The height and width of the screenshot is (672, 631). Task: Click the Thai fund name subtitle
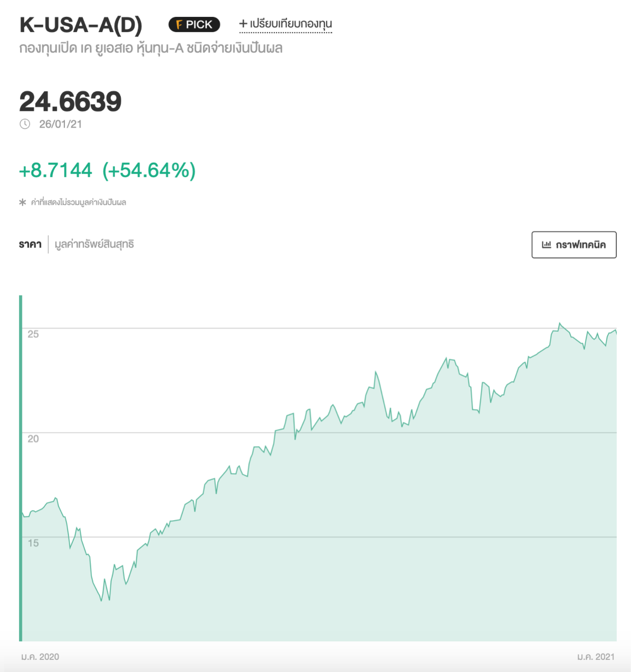pyautogui.click(x=151, y=49)
